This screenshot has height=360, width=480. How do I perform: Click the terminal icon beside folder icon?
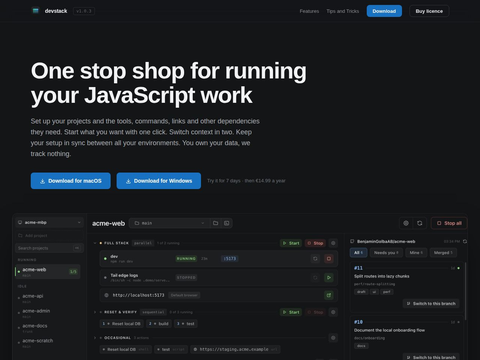coord(227,223)
